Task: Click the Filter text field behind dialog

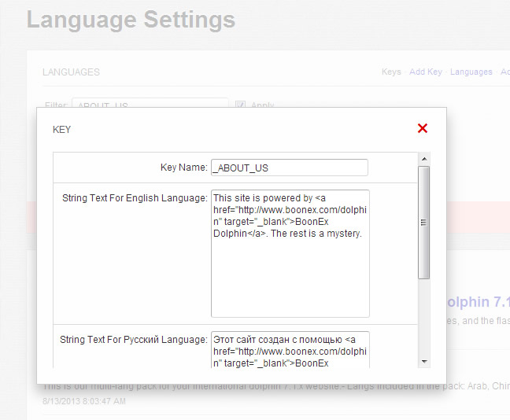Action: coord(150,103)
